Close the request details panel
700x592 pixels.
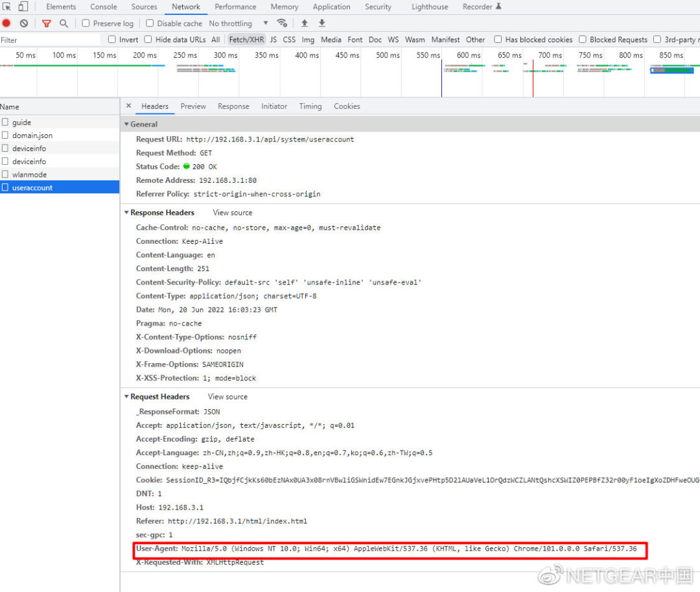pyautogui.click(x=128, y=106)
